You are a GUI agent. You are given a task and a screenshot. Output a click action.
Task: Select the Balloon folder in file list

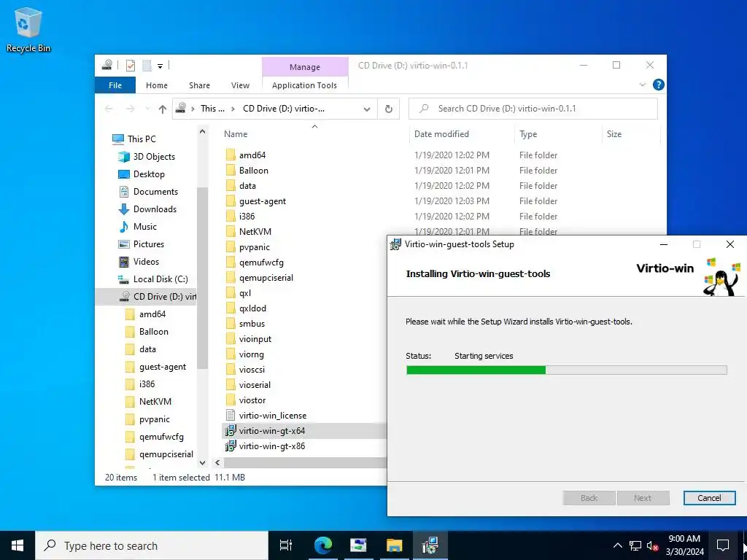pos(253,171)
